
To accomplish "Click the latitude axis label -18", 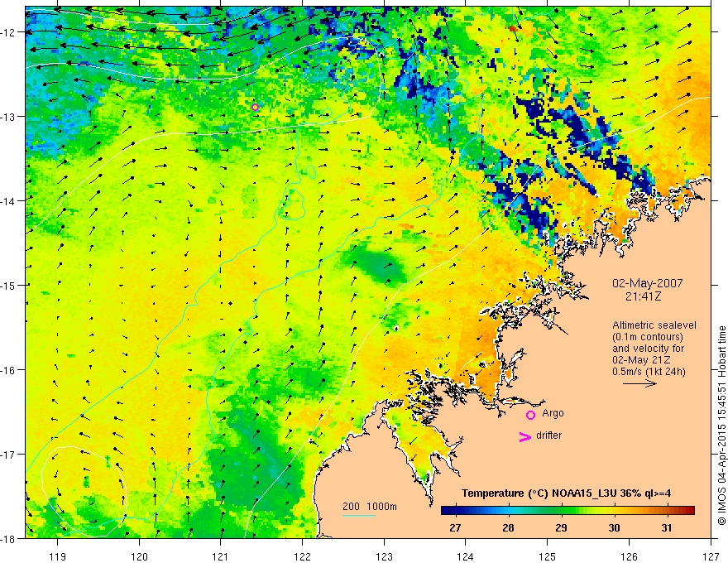I will click(8, 538).
